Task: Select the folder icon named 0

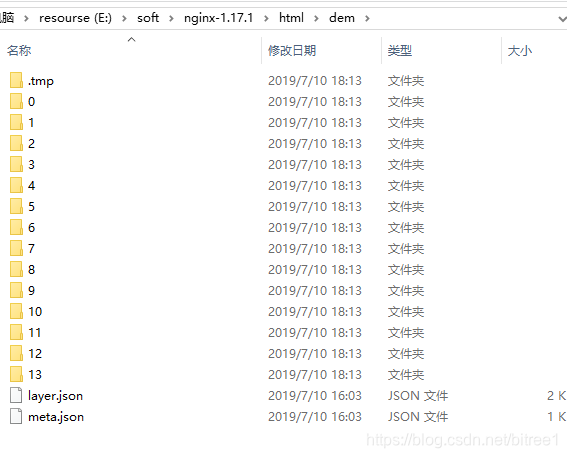Action: 16,101
